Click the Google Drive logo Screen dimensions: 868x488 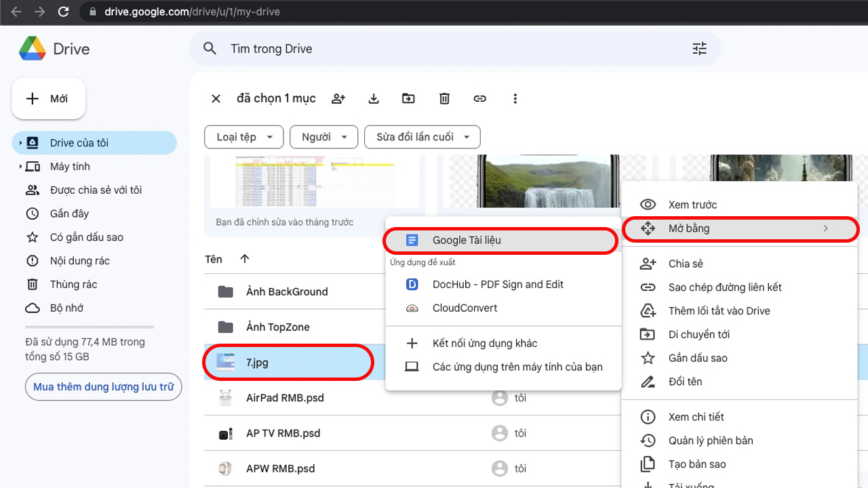pyautogui.click(x=33, y=49)
